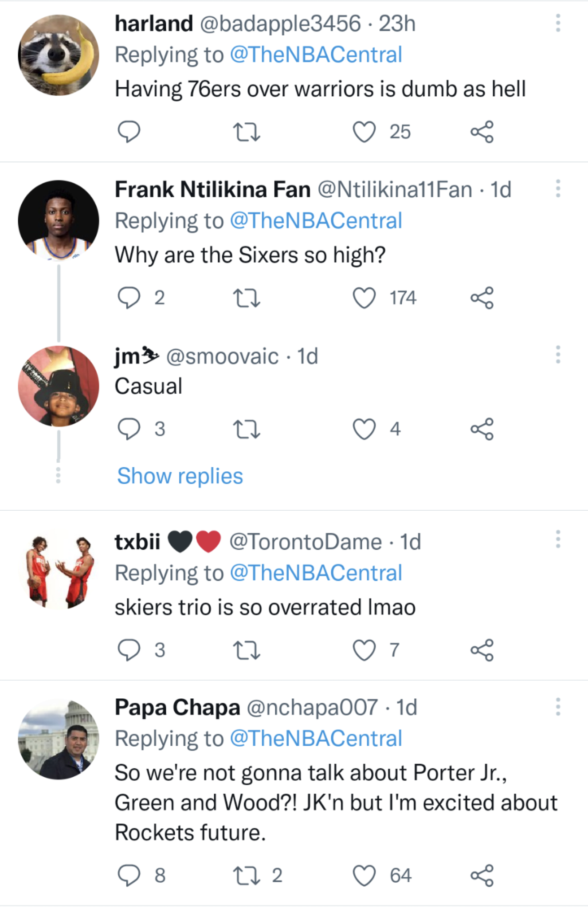Image resolution: width=588 pixels, height=908 pixels.
Task: Click 'Show replies' link
Action: [x=180, y=476]
